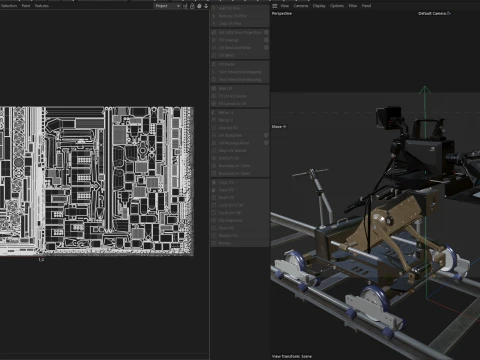Click the Clear UV Pins X icon
This screenshot has height=360, width=480.
pyautogui.click(x=214, y=24)
